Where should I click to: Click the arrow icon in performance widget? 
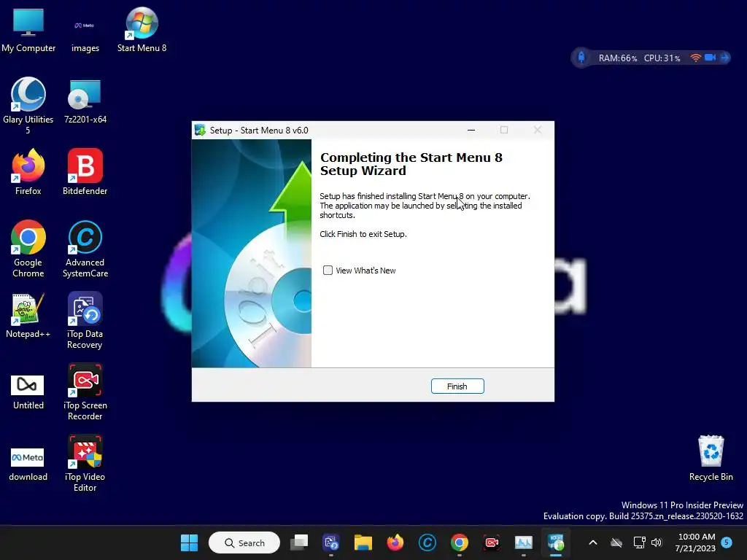724,58
